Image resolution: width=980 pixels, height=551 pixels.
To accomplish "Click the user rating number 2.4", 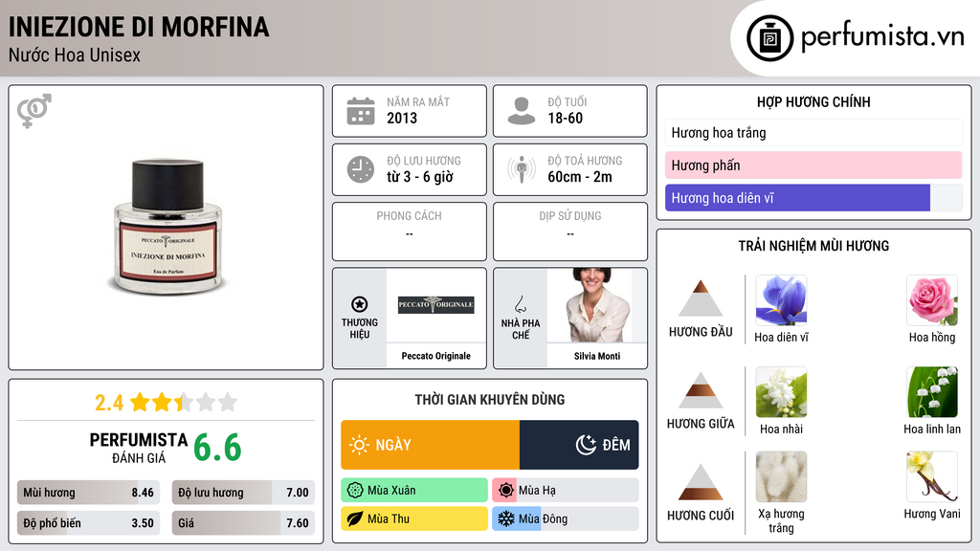I will click(x=109, y=403).
